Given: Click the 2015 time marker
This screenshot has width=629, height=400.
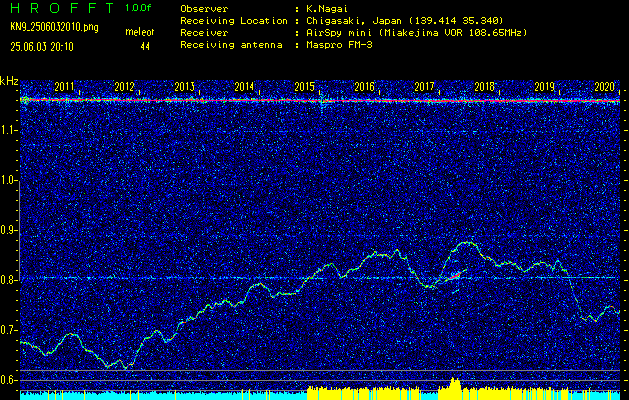Looking at the screenshot, I should coord(304,87).
